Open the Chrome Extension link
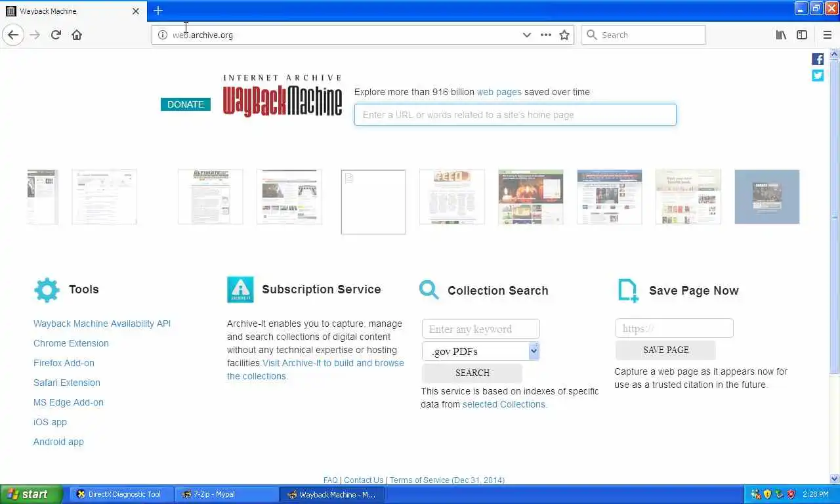This screenshot has width=840, height=504. [71, 343]
